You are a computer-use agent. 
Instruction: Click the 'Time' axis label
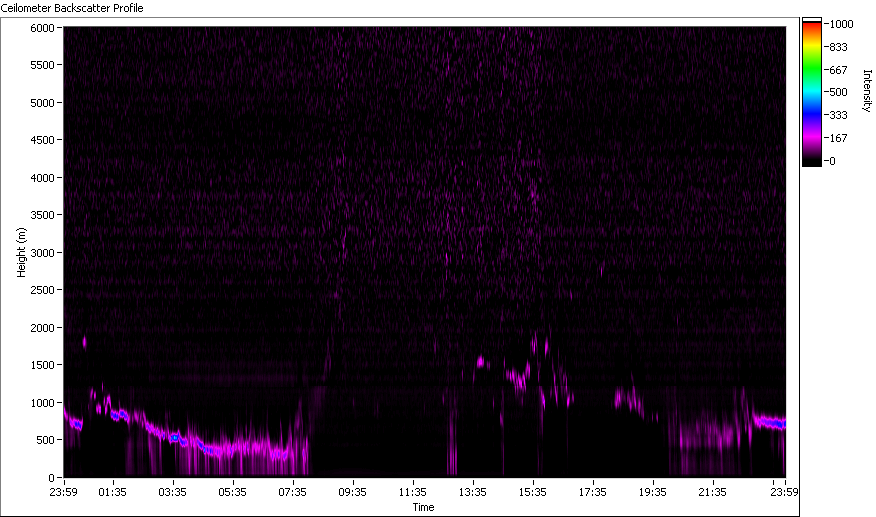tap(423, 507)
